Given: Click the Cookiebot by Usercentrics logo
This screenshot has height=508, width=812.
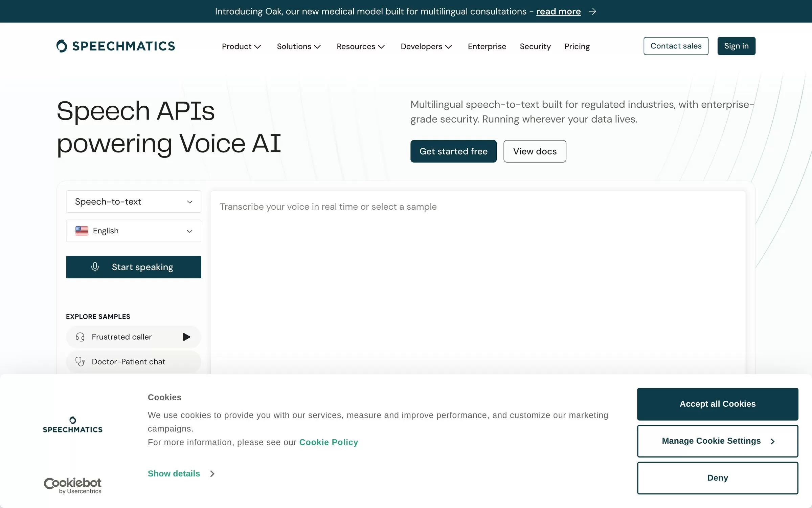Looking at the screenshot, I should point(73,486).
